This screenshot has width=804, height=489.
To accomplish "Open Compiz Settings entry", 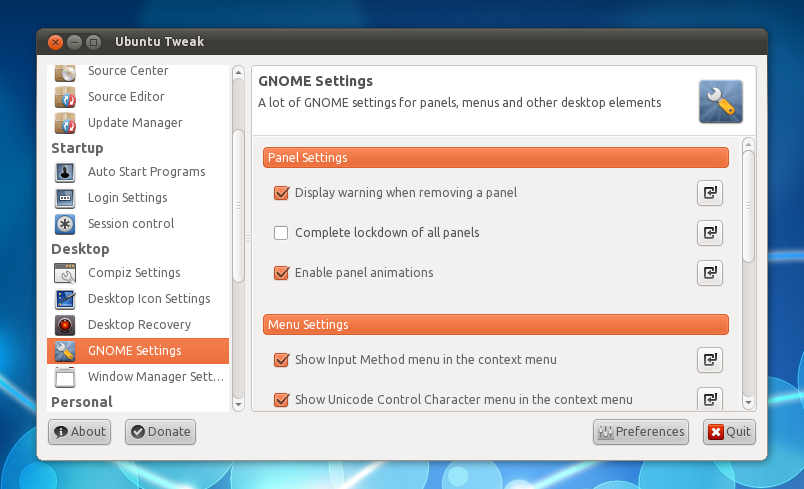I will point(138,273).
